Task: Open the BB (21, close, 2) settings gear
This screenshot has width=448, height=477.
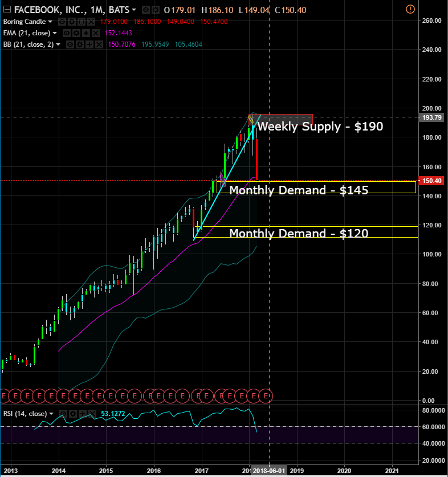Action: [x=79, y=44]
